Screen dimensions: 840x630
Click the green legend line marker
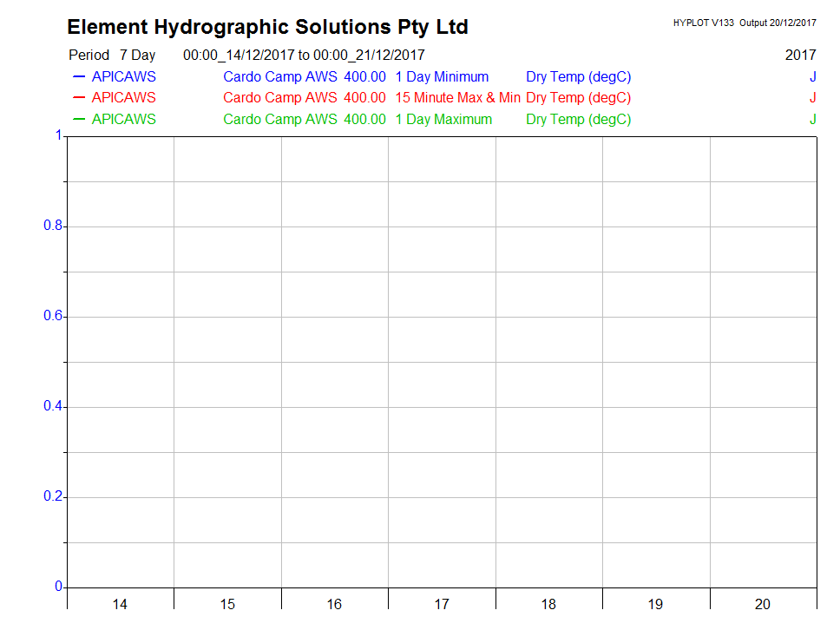[x=79, y=120]
